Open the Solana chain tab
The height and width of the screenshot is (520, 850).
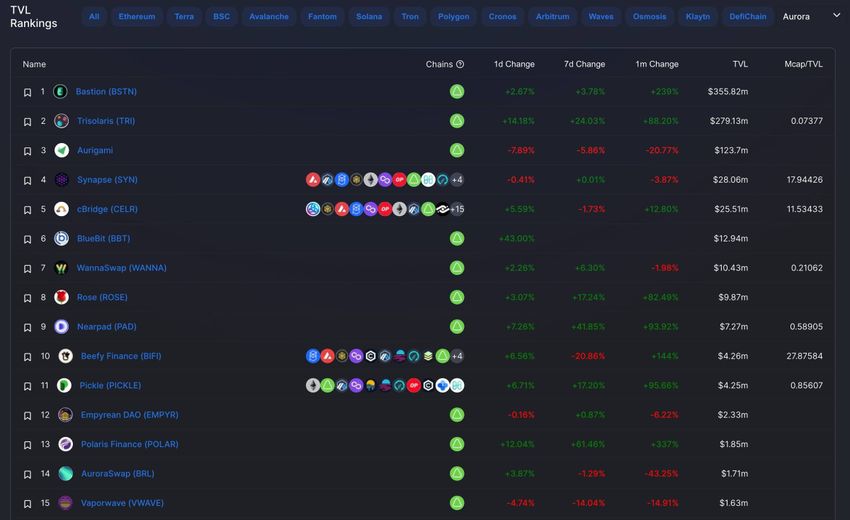[x=369, y=16]
